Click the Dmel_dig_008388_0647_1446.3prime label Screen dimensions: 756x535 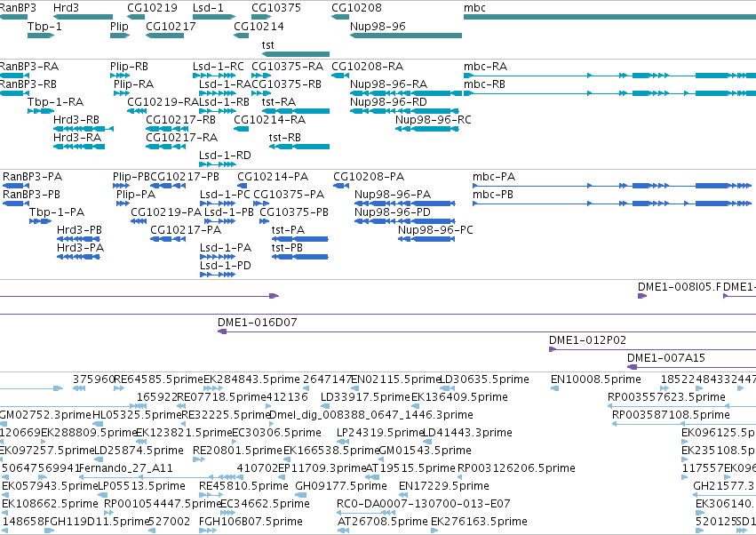370,415
